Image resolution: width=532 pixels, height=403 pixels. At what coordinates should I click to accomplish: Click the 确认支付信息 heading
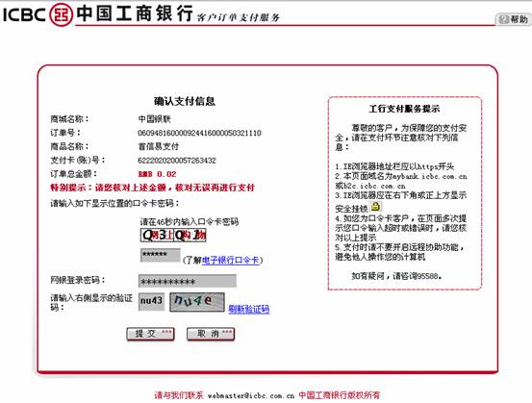click(x=185, y=101)
